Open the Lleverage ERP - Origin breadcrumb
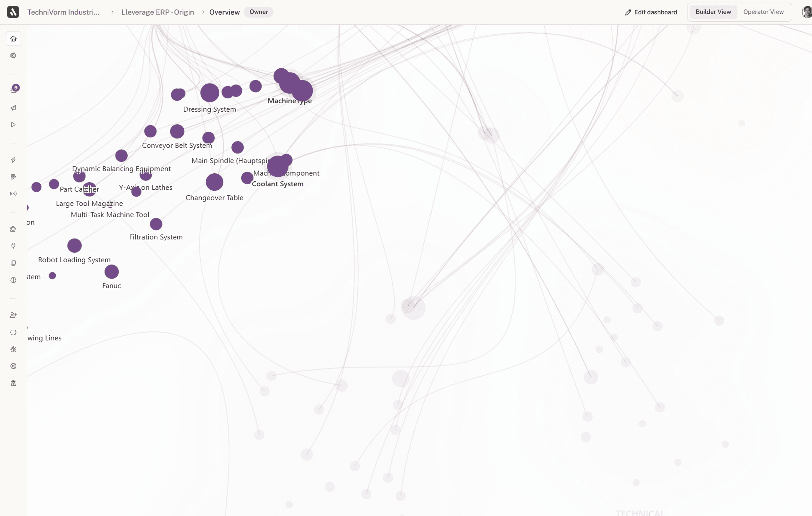This screenshot has height=516, width=812. tap(157, 12)
